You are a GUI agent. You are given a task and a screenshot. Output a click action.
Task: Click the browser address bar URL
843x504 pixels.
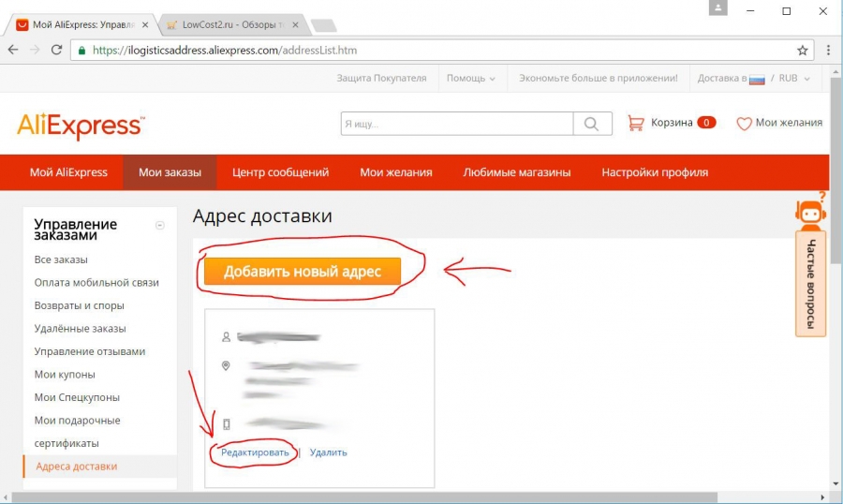pyautogui.click(x=224, y=51)
